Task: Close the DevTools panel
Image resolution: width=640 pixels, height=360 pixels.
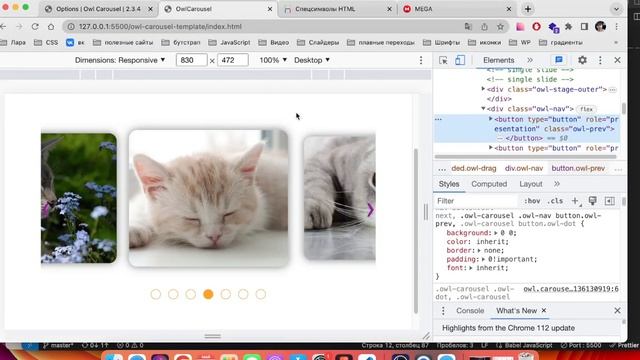Action: pyautogui.click(x=618, y=60)
